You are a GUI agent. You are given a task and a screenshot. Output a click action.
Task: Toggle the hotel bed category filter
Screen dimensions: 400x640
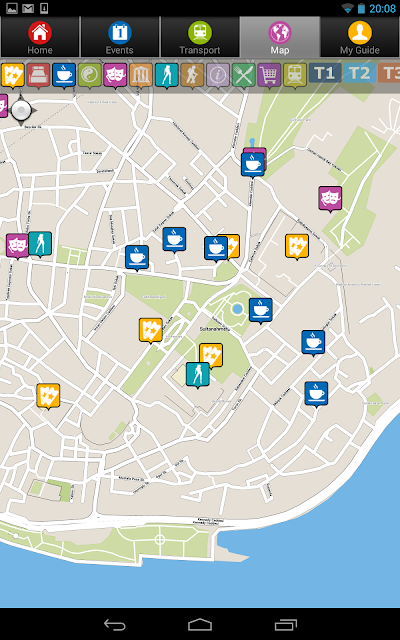click(38, 76)
